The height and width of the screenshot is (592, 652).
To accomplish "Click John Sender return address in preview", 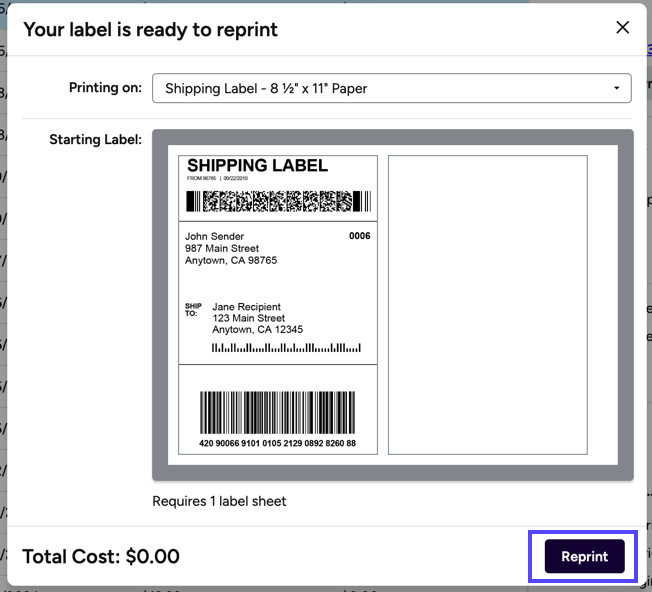I will (230, 248).
